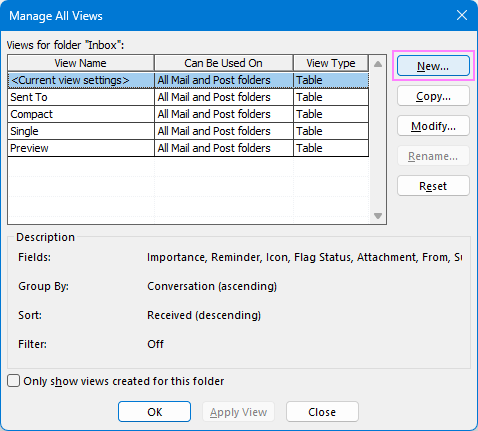Select the Sent To view
478x431 pixels.
[x=188, y=97]
